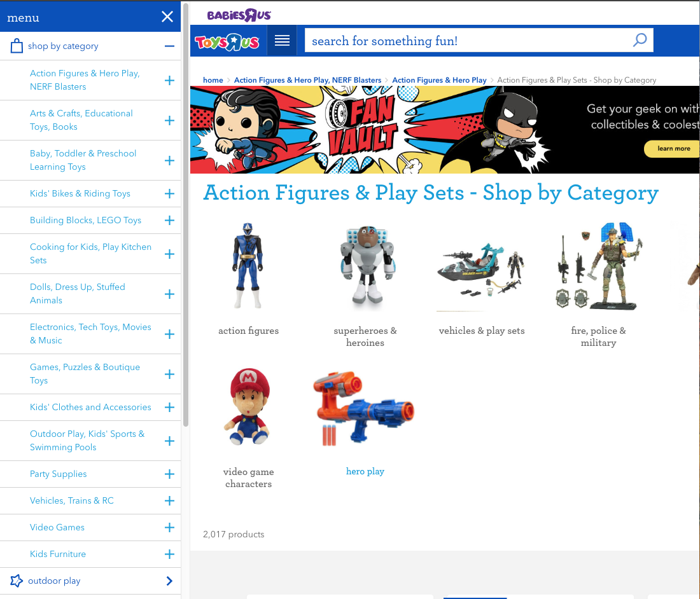This screenshot has height=599, width=700.
Task: Open outdoor play menu item
Action: click(55, 581)
